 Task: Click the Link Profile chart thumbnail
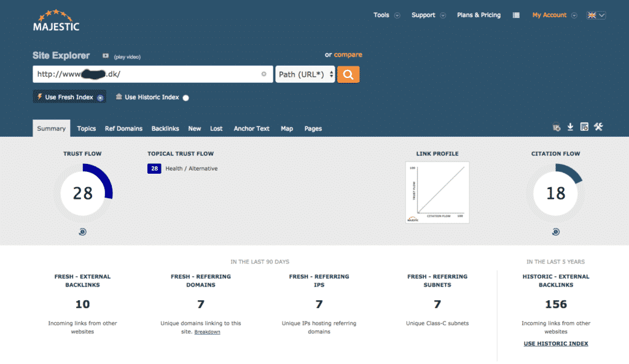pos(437,192)
